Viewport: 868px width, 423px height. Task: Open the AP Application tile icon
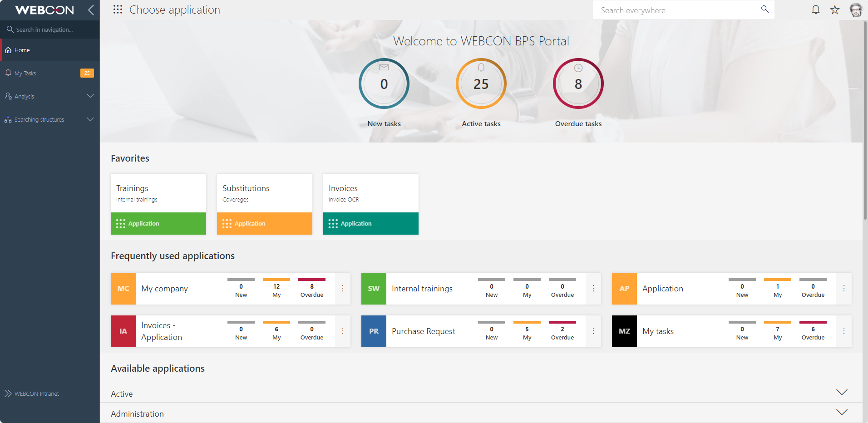pyautogui.click(x=624, y=289)
